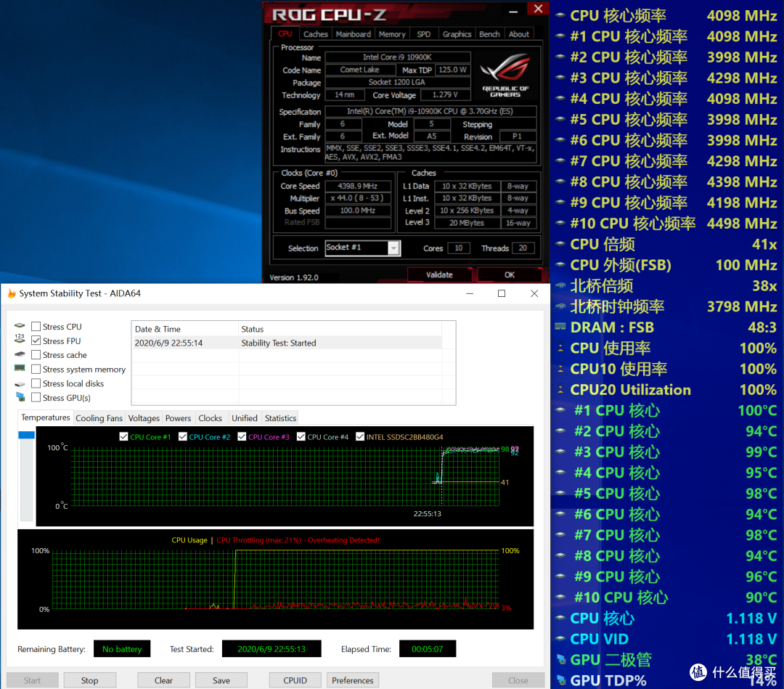Select the Stability Test: Started log row

point(287,343)
